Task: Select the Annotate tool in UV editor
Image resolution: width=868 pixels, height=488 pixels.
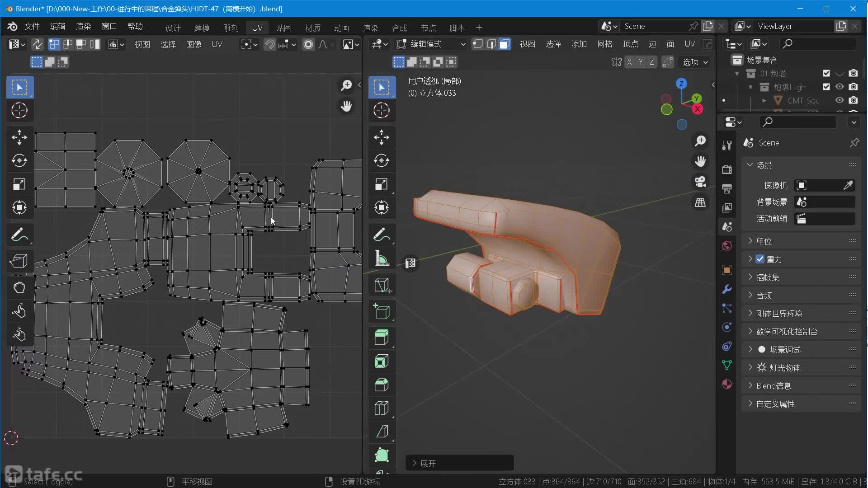Action: click(x=19, y=235)
